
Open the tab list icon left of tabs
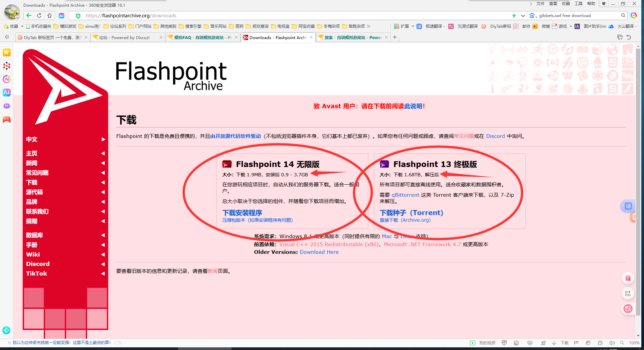[x=7, y=37]
